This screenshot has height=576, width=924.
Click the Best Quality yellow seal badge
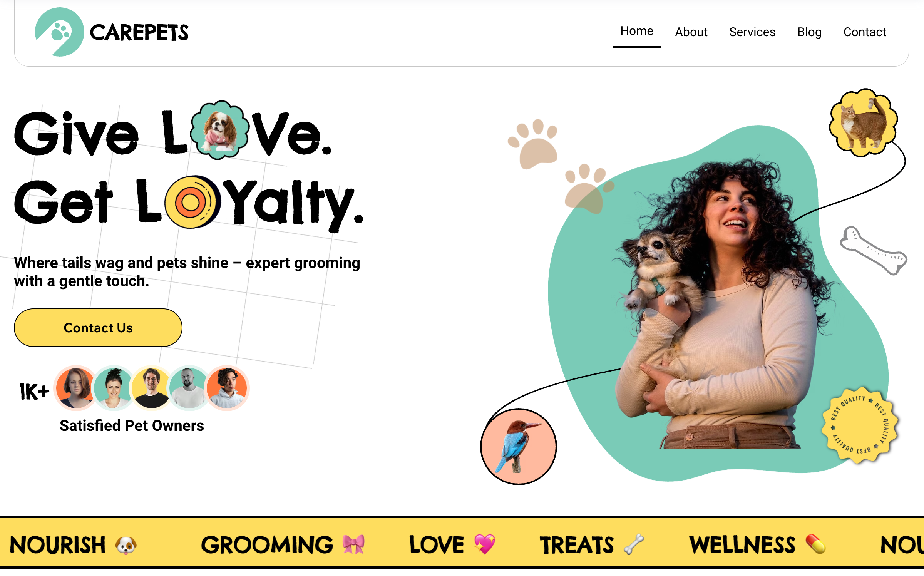click(x=860, y=425)
